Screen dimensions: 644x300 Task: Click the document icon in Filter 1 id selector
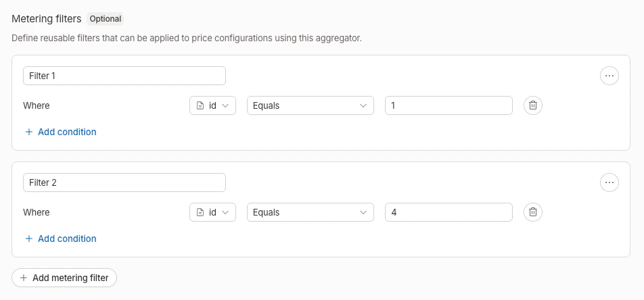tap(200, 105)
